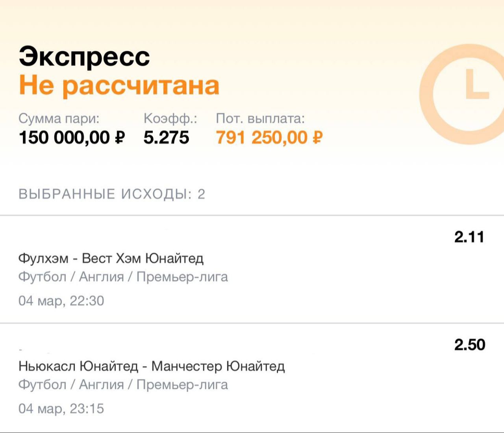
Task: Select the 04 мар, 22:30 match time
Action: point(61,301)
